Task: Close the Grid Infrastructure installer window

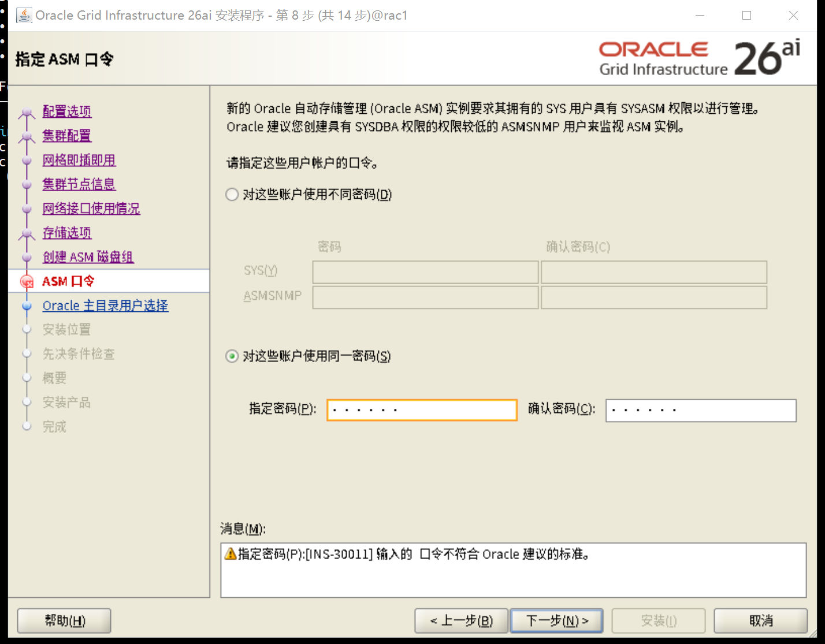Action: [793, 16]
